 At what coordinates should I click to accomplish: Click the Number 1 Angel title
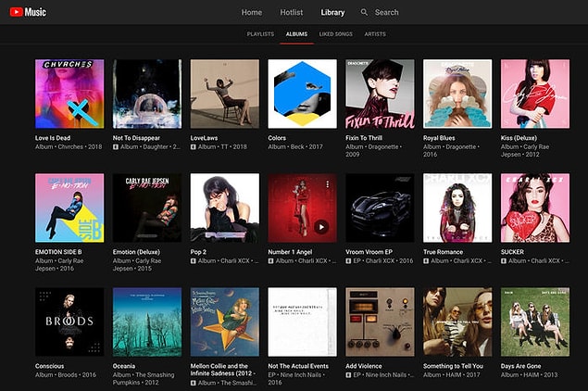[x=290, y=252]
